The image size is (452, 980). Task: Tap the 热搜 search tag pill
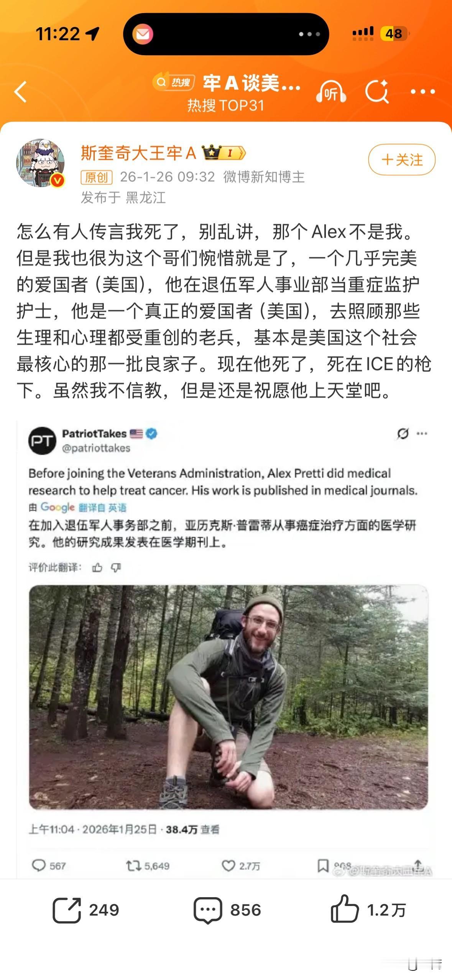(x=174, y=82)
